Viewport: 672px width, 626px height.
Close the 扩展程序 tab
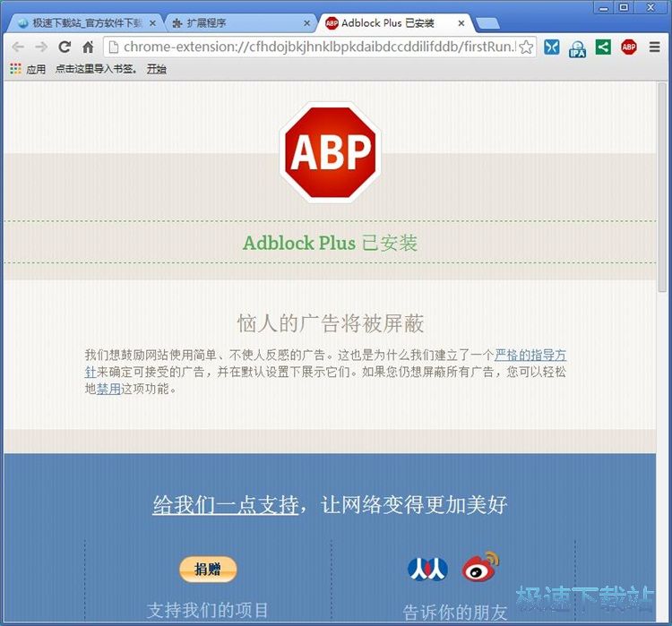[306, 23]
